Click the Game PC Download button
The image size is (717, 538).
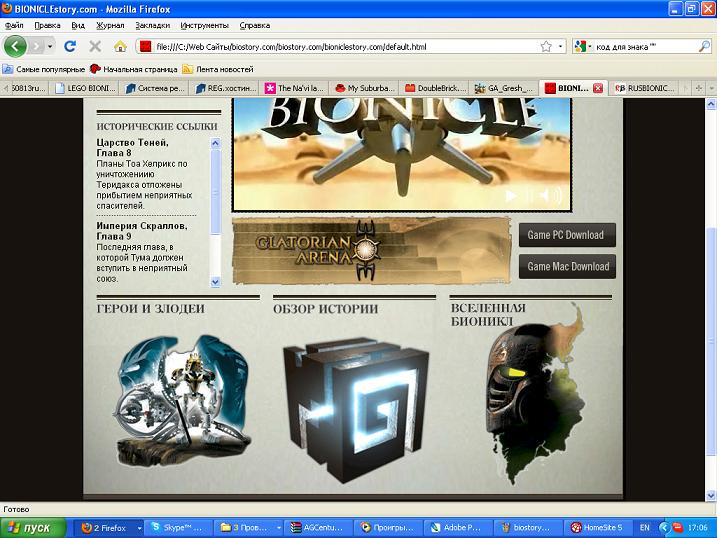pos(567,235)
